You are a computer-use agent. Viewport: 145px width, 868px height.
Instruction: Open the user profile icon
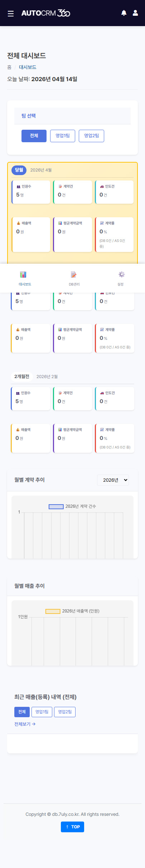point(135,13)
